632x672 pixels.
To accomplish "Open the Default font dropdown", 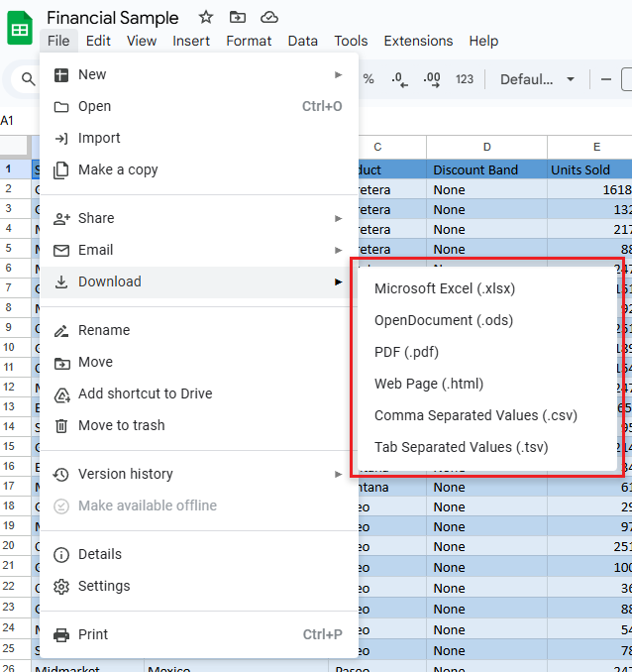I will [537, 79].
